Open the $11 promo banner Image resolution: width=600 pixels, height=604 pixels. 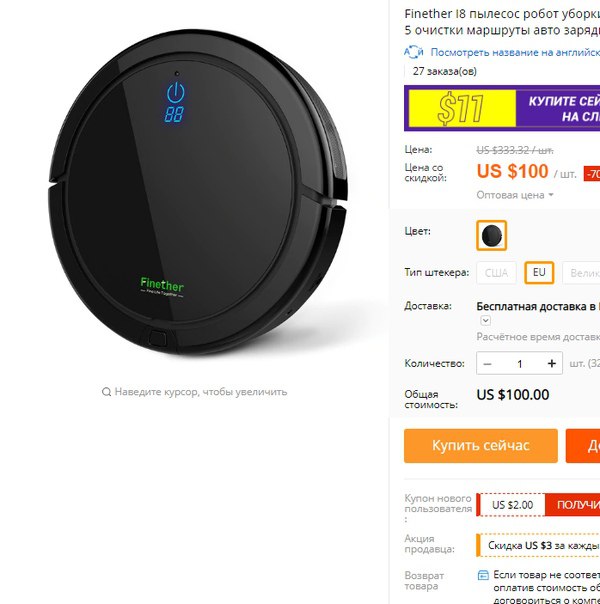click(502, 108)
